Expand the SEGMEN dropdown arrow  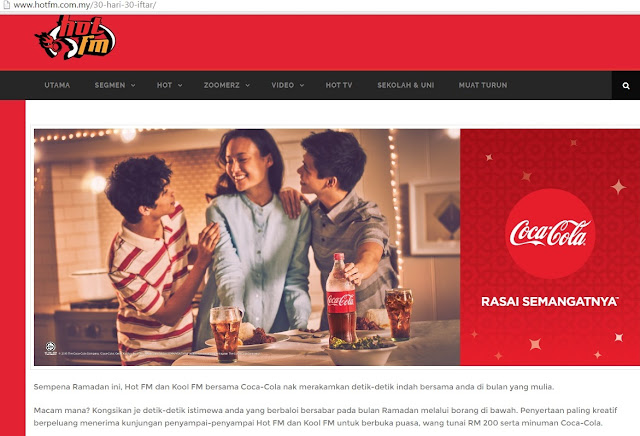(x=133, y=85)
